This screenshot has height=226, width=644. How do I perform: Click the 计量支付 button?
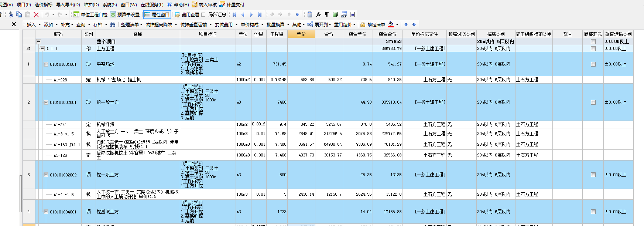232,4
